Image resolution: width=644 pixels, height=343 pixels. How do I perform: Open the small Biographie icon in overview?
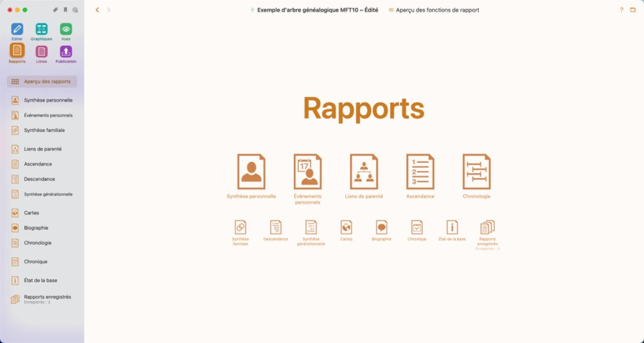(381, 227)
